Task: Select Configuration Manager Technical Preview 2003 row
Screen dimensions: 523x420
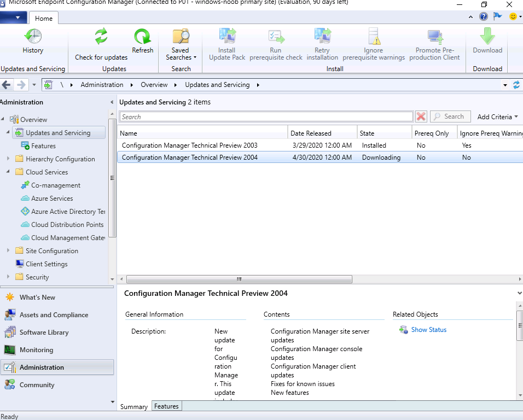Action: click(320, 145)
